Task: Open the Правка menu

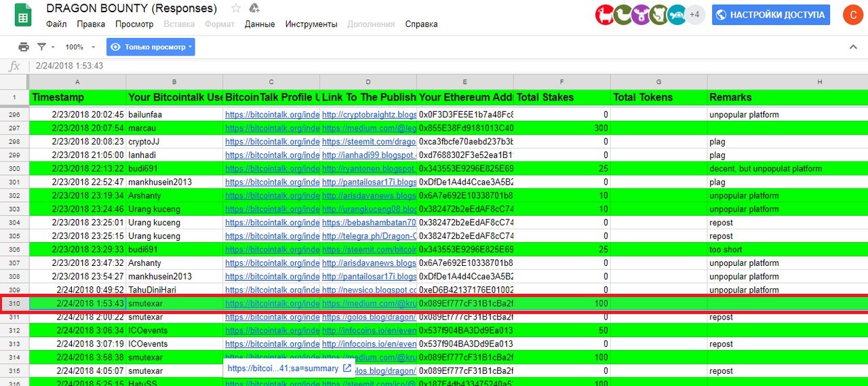Action: coord(91,24)
